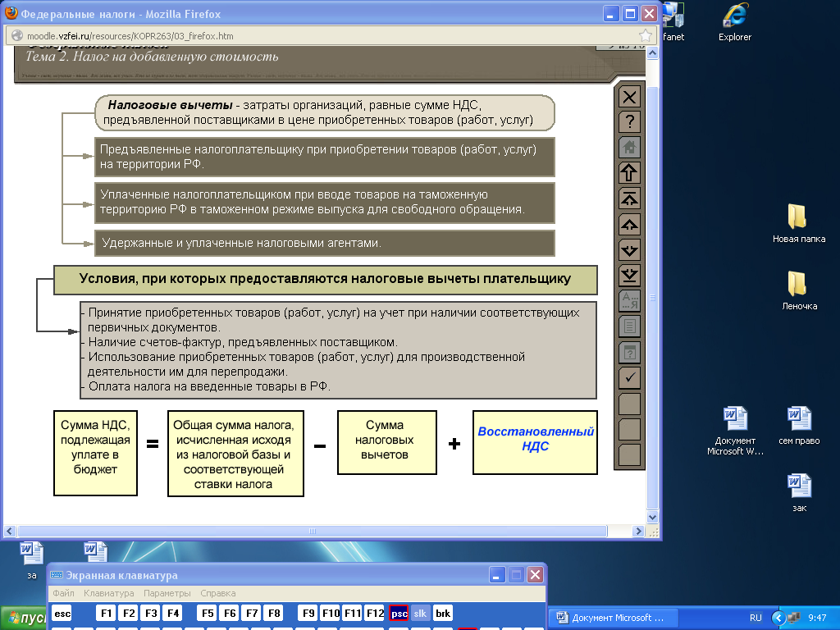Open the Explorer desktop shortcut
Image resolution: width=840 pixels, height=630 pixels.
point(734,21)
